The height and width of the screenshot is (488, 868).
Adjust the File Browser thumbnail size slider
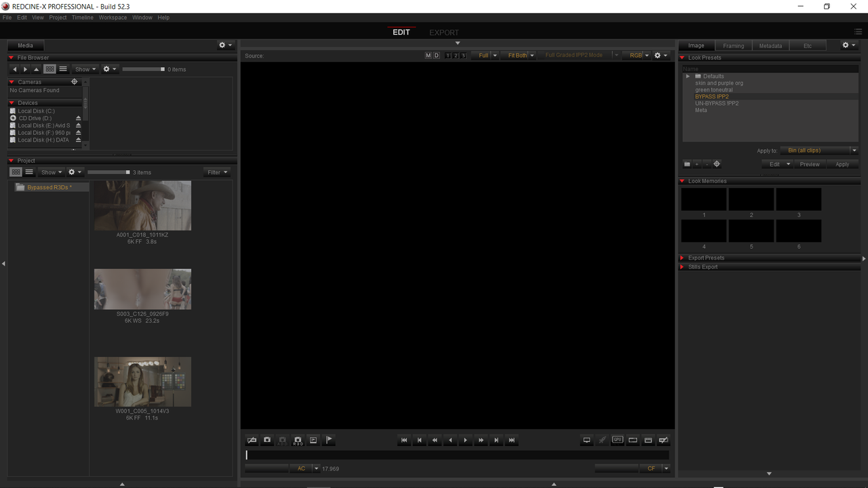[x=144, y=69]
